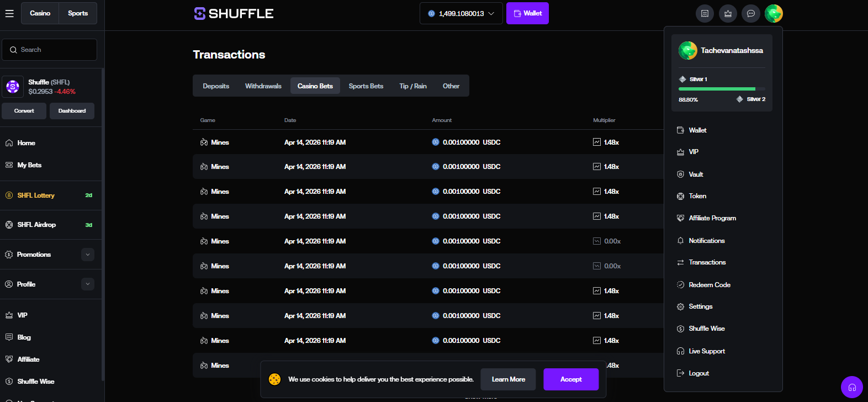Image resolution: width=868 pixels, height=402 pixels.
Task: Switch to the Deposits tab
Action: (216, 86)
